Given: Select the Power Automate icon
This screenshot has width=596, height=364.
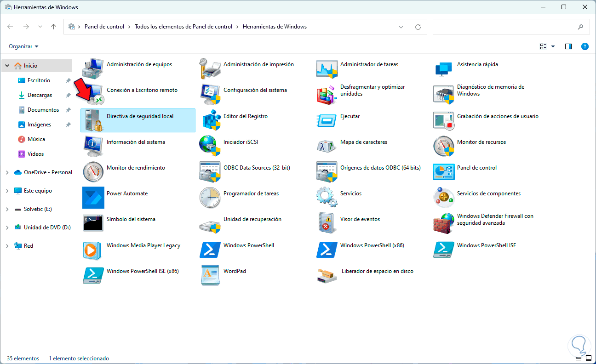Looking at the screenshot, I should [x=93, y=198].
